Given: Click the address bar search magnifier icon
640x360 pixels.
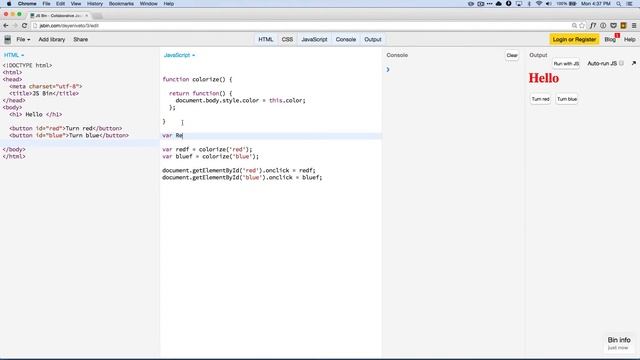Looking at the screenshot, I should pyautogui.click(x=574, y=26).
